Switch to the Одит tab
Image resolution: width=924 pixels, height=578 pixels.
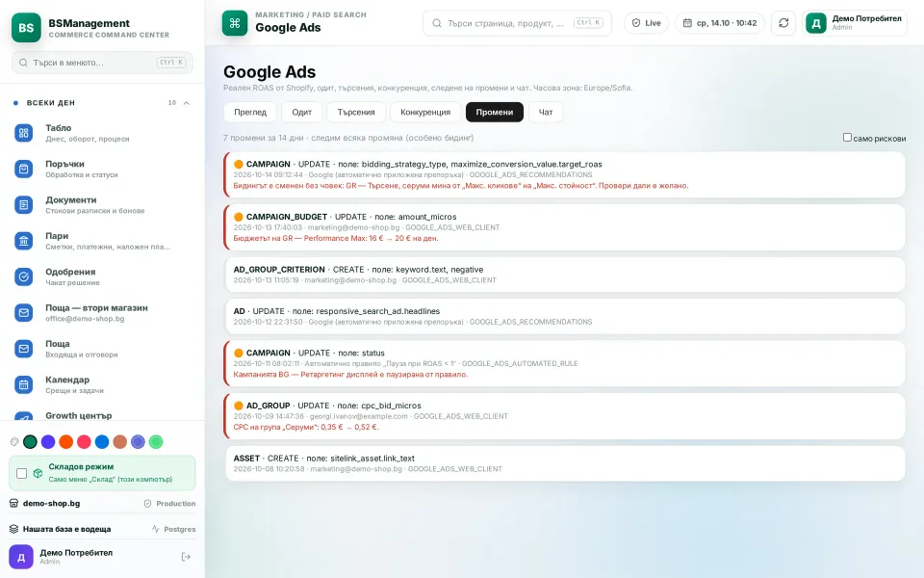[301, 112]
